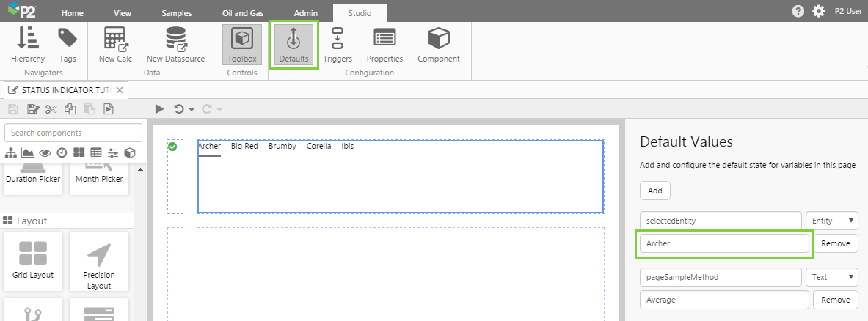Focus the Search components field

point(73,133)
